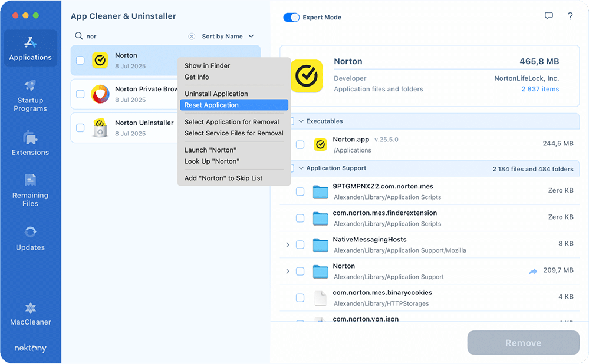Viewport: 589px width, 364px height.
Task: Check the Norton.app executable checkbox
Action: coord(300,144)
